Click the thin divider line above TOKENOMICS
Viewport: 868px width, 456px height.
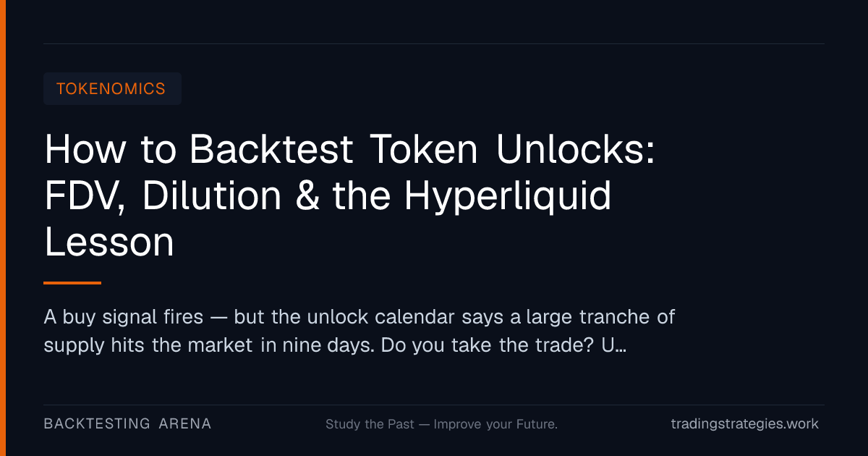pyautogui.click(x=434, y=43)
